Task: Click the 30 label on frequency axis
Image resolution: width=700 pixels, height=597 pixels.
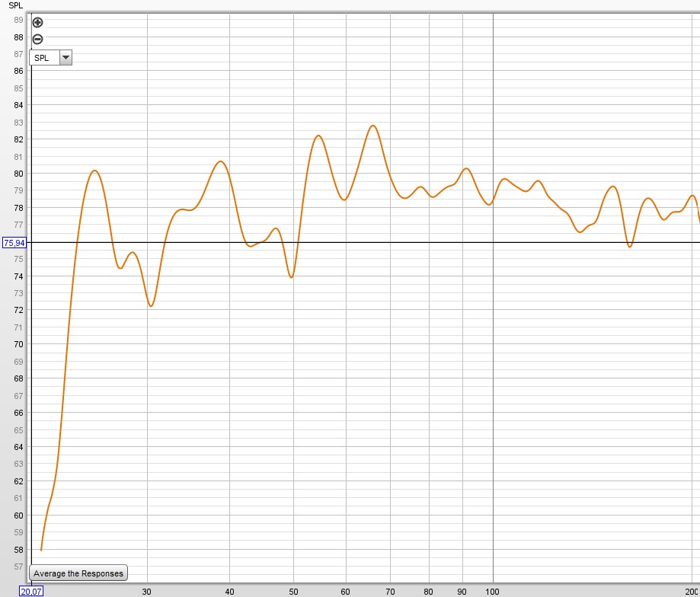Action: click(147, 590)
